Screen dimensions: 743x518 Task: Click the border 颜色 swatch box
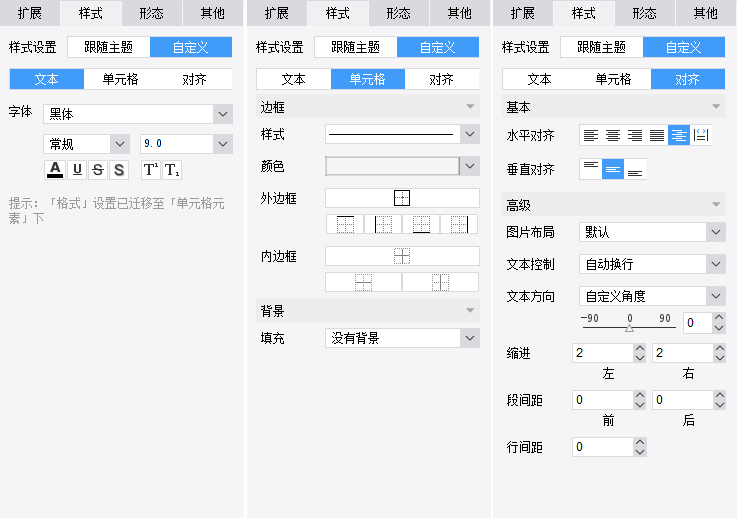392,166
